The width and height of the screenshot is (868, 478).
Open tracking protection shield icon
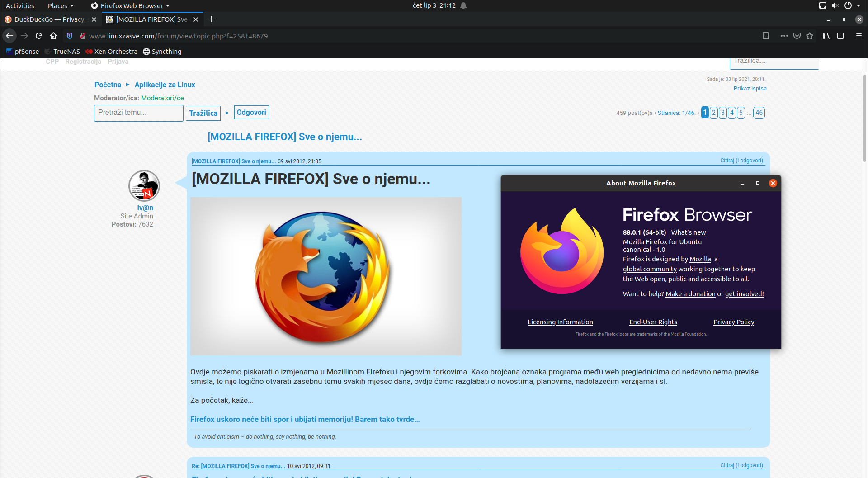[70, 36]
